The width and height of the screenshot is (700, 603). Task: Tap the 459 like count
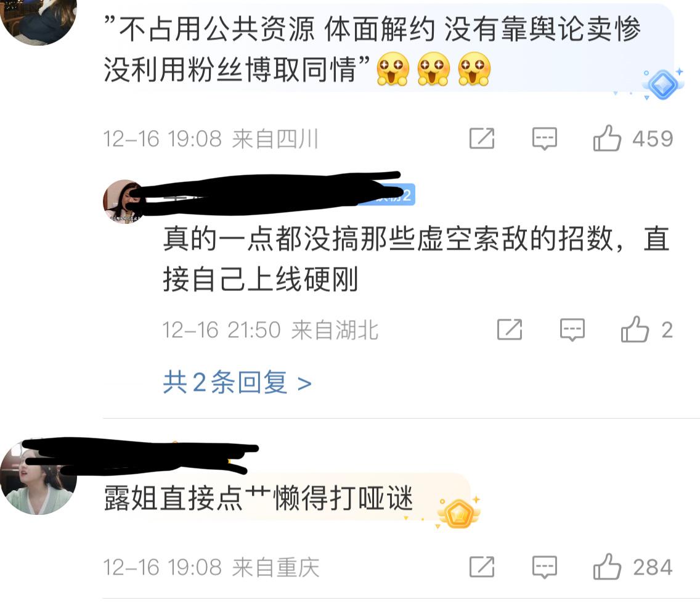coord(653,139)
